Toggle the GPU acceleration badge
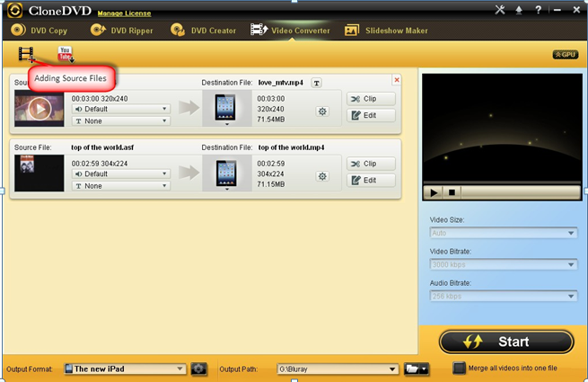The height and width of the screenshot is (382, 588). [x=566, y=55]
